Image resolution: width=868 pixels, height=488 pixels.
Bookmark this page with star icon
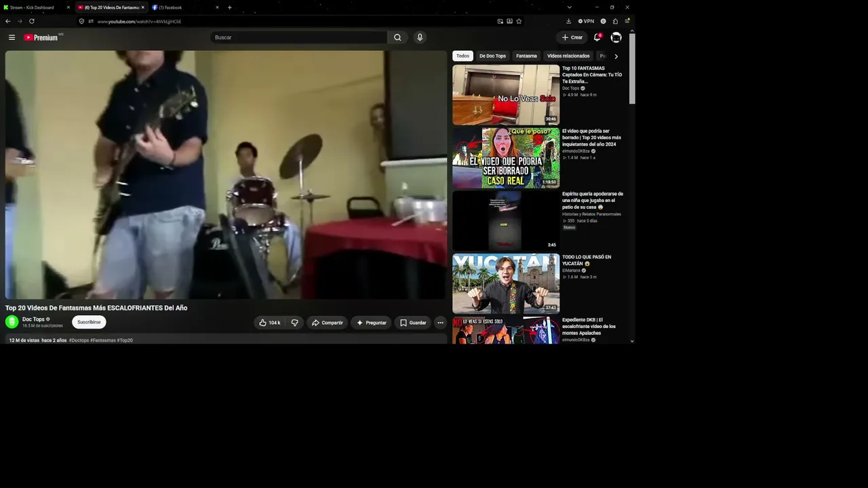coord(519,21)
